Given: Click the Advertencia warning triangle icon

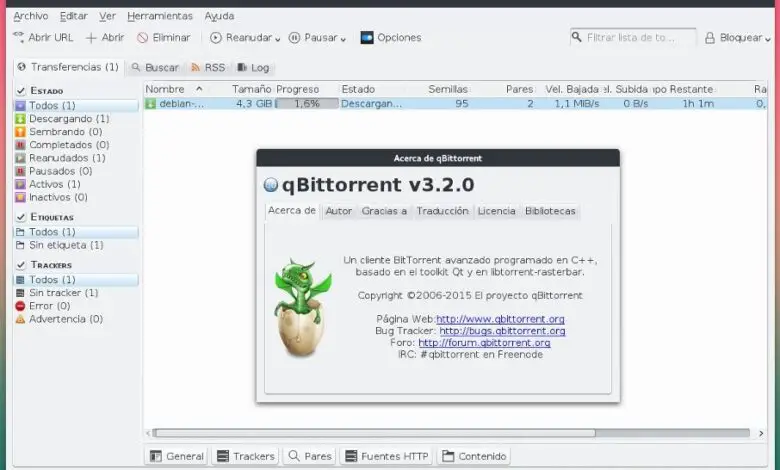Looking at the screenshot, I should tap(20, 319).
